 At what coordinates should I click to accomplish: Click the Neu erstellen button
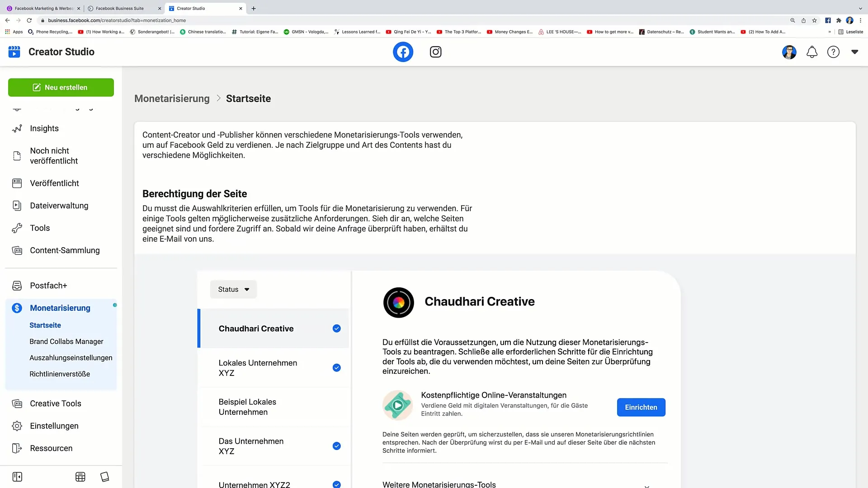coord(61,87)
